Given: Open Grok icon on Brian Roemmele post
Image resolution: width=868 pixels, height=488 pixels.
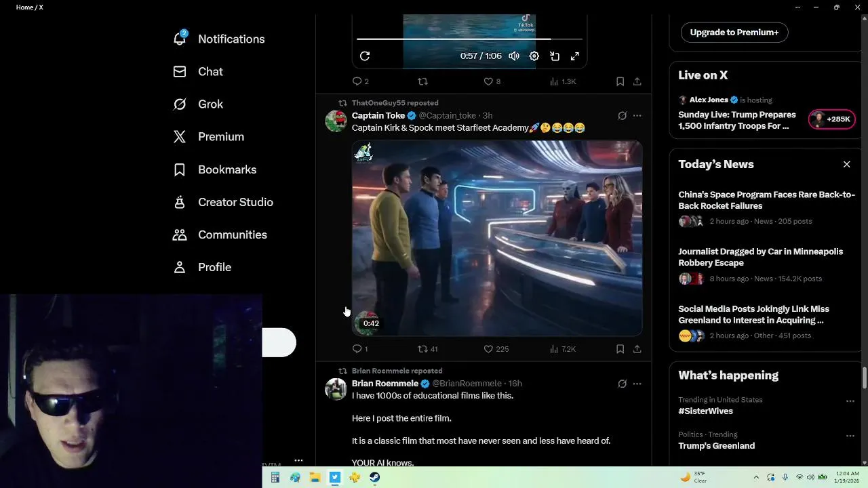Looking at the screenshot, I should point(622,384).
